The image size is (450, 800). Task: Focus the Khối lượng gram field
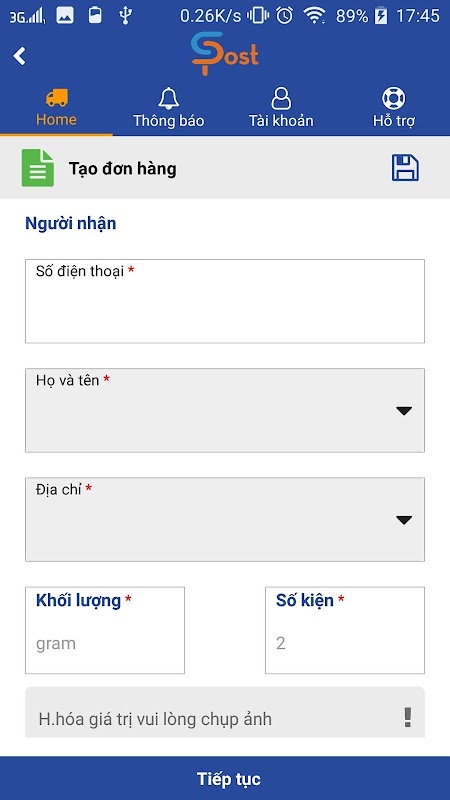tap(105, 630)
